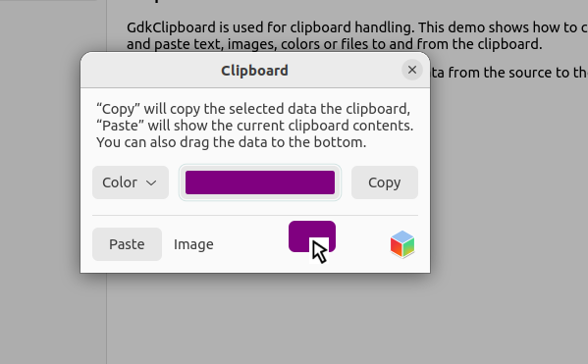Click the Copy button
Screen dimensions: 588x364
tap(385, 182)
